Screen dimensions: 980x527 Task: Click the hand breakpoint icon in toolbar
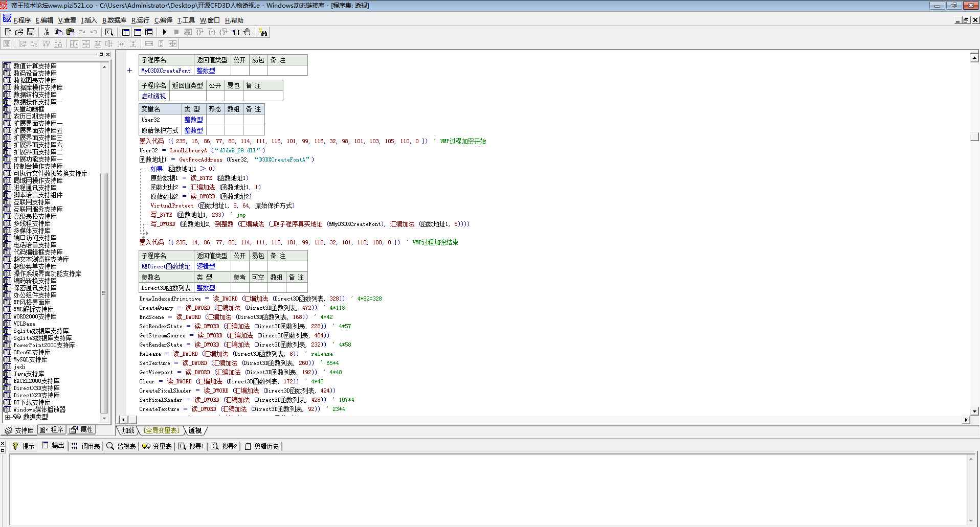pos(247,32)
